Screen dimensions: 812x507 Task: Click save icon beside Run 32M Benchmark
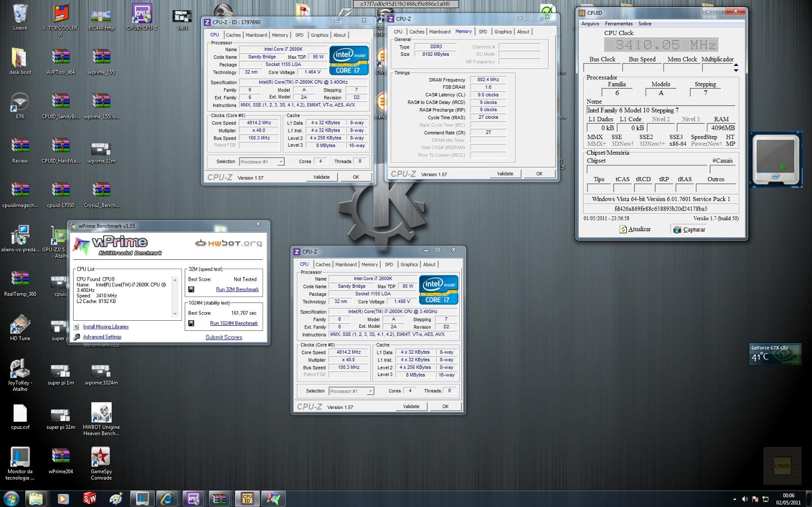pos(191,289)
